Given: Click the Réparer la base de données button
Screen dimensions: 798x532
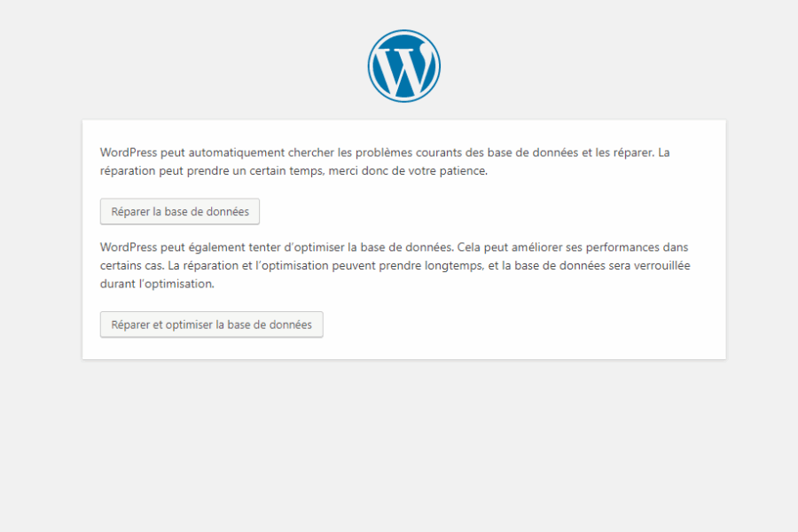Looking at the screenshot, I should click(180, 211).
